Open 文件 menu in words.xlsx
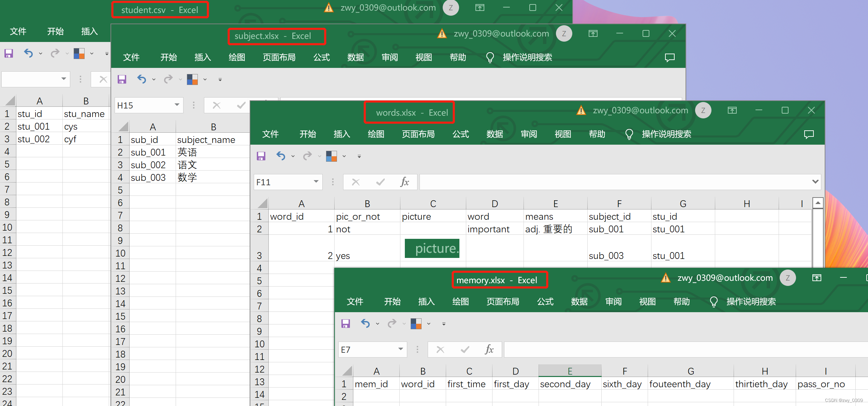 [270, 134]
